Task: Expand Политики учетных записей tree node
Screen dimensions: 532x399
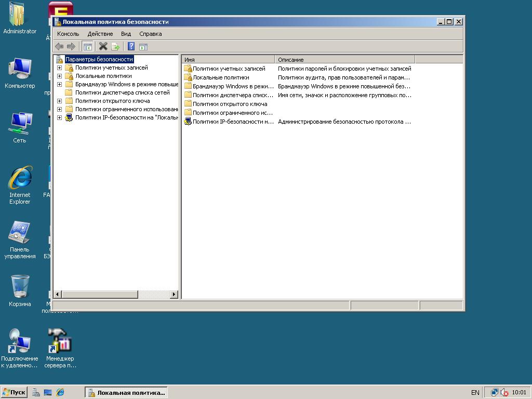Action: 59,68
